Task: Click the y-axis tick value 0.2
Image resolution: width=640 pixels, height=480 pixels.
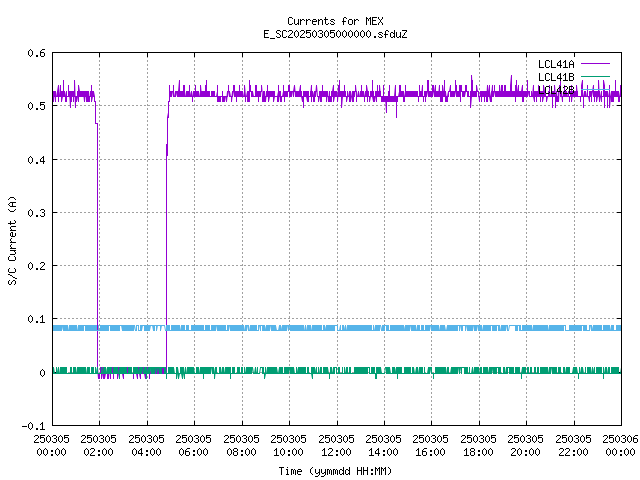Action: coord(36,266)
